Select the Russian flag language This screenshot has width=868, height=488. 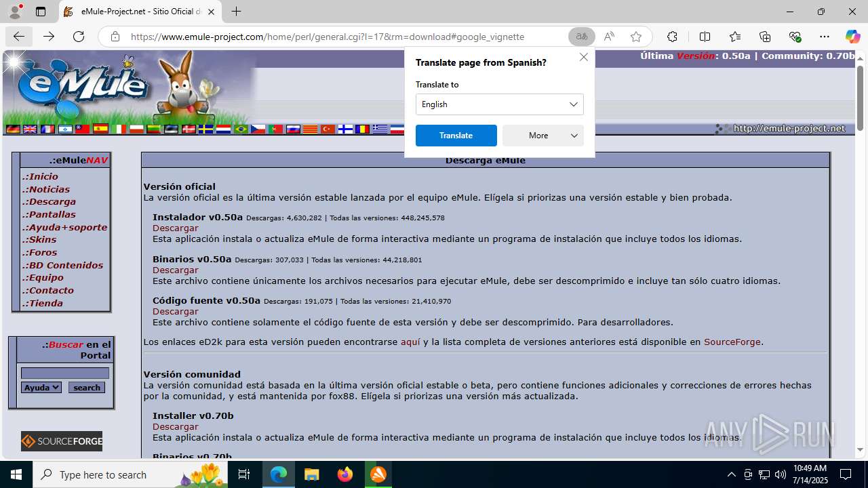click(x=294, y=129)
